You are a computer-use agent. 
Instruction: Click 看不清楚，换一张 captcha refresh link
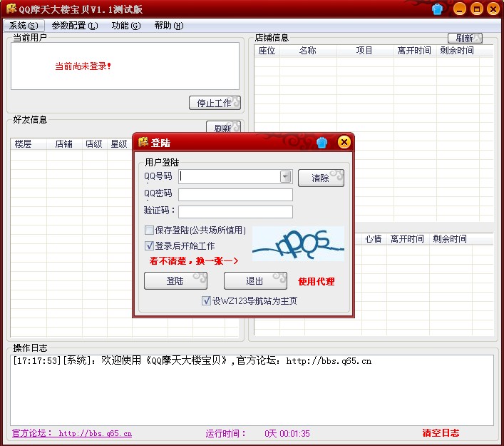point(194,260)
